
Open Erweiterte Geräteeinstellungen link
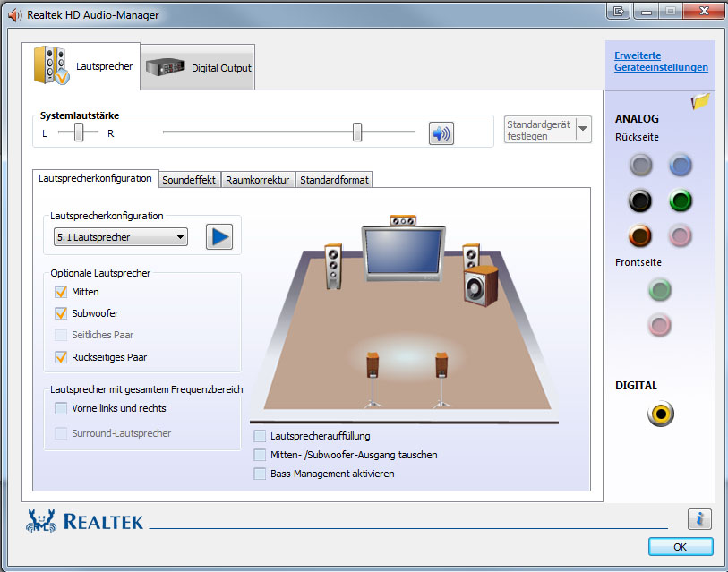coord(661,61)
